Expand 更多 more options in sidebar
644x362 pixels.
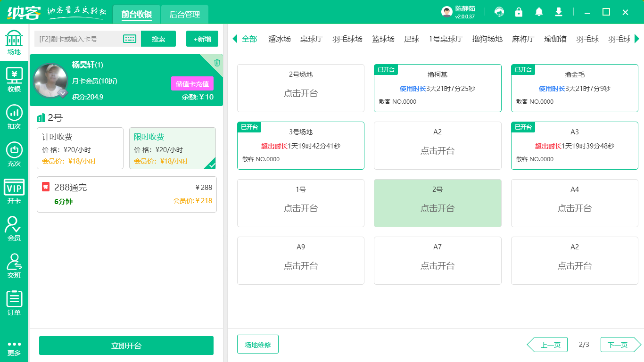[14, 348]
